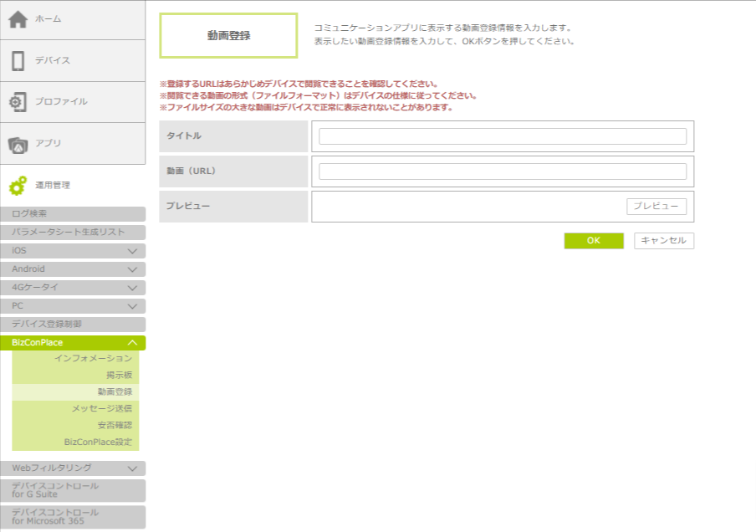
Task: Select インフォメーション under BizConPlace
Action: (x=93, y=358)
